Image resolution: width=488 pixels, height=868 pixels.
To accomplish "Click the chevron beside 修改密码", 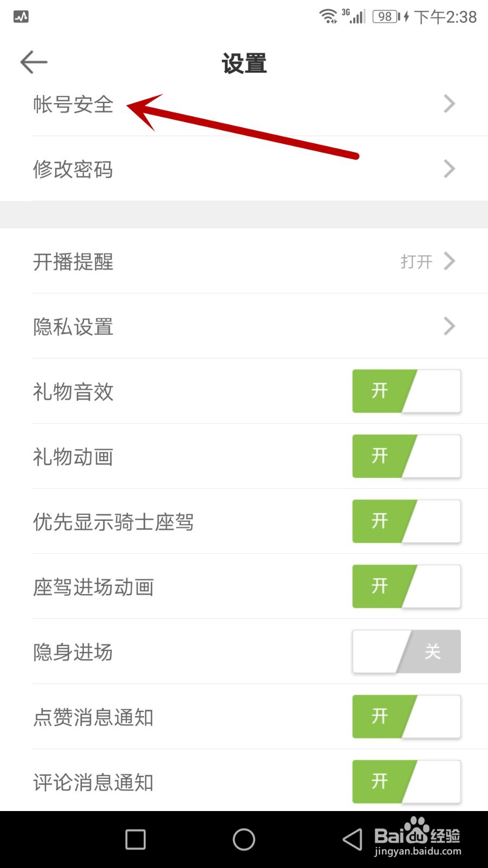I will tap(449, 169).
